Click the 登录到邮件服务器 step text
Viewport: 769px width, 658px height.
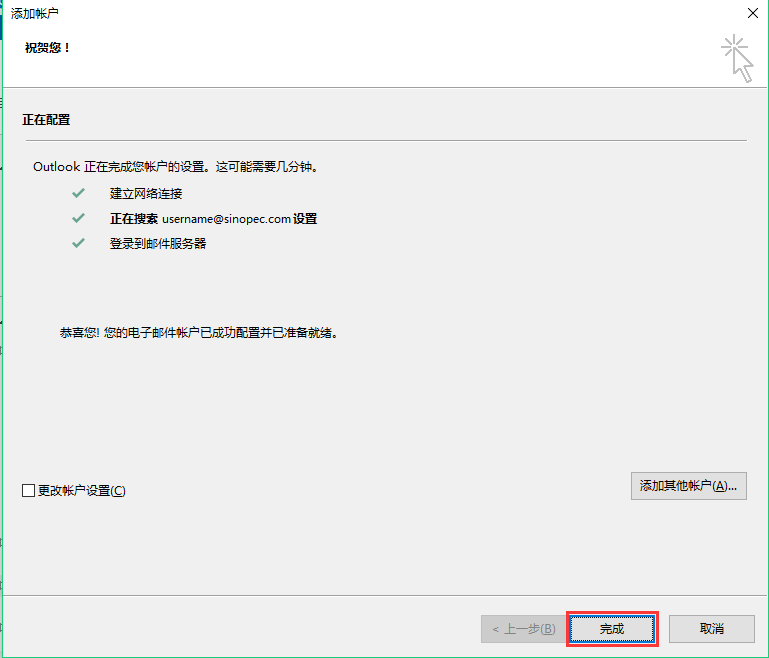[x=158, y=243]
